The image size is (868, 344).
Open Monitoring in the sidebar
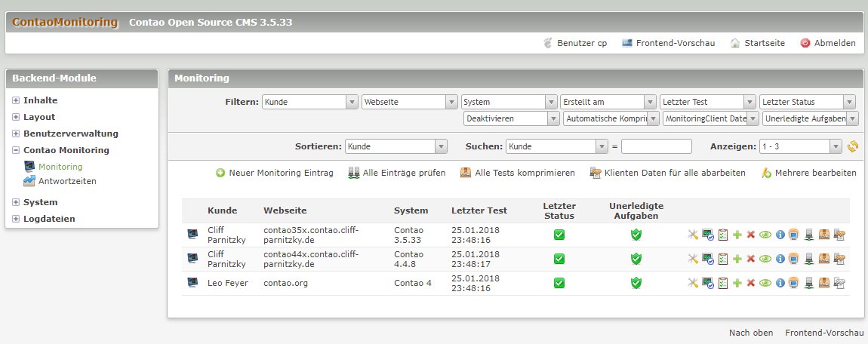tap(60, 167)
